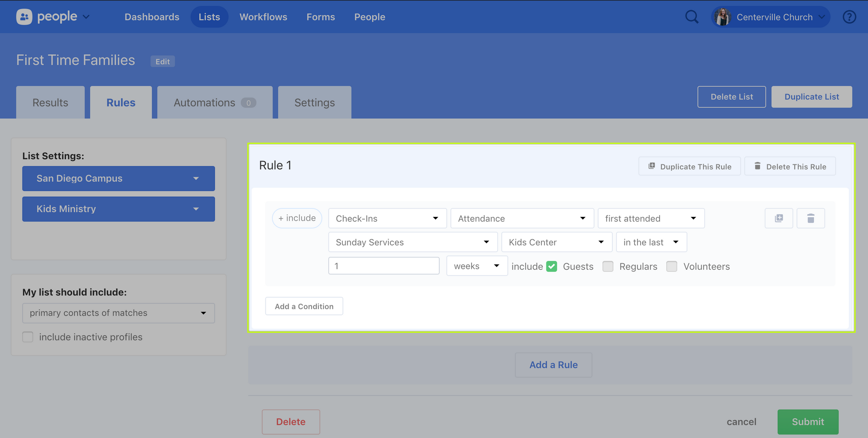
Task: Open the help question mark icon
Action: [849, 17]
